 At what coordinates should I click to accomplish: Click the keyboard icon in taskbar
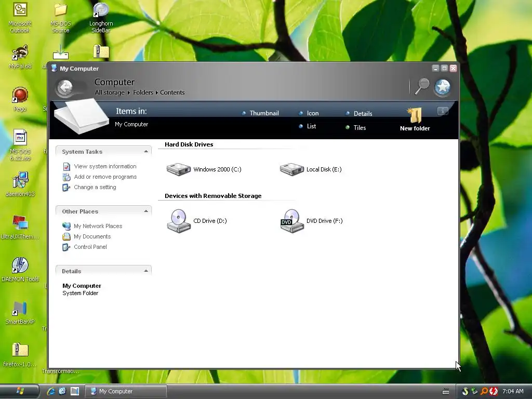(x=446, y=392)
